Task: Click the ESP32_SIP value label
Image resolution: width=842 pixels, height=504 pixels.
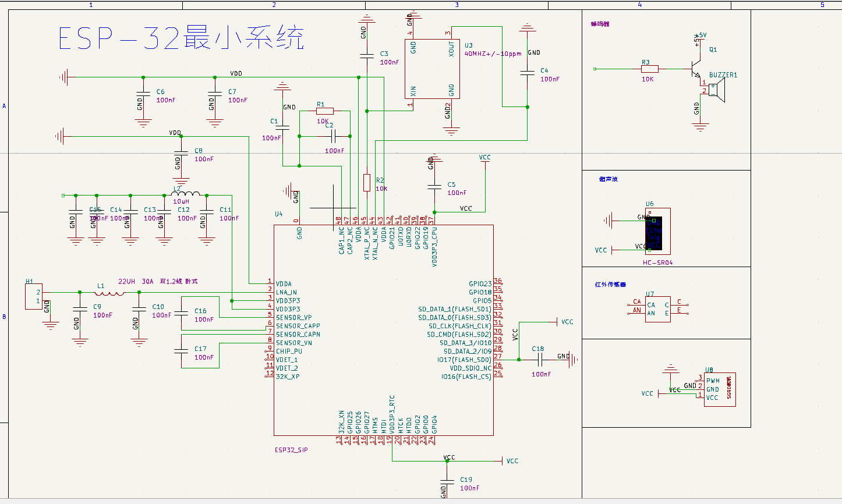Action: pyautogui.click(x=291, y=450)
